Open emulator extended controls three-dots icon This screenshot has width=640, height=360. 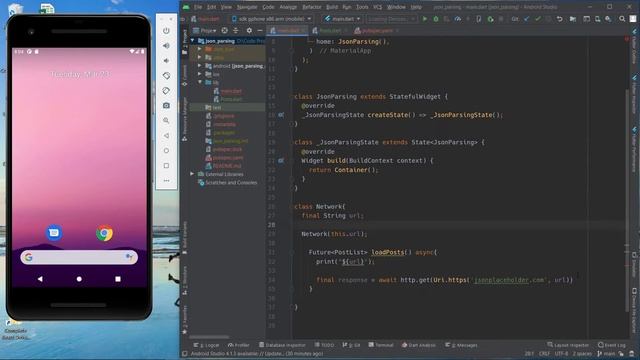pos(166,180)
